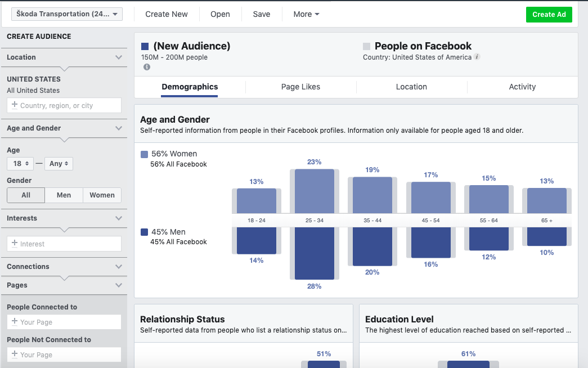Switch to Activity tab
The height and width of the screenshot is (368, 588).
(522, 87)
